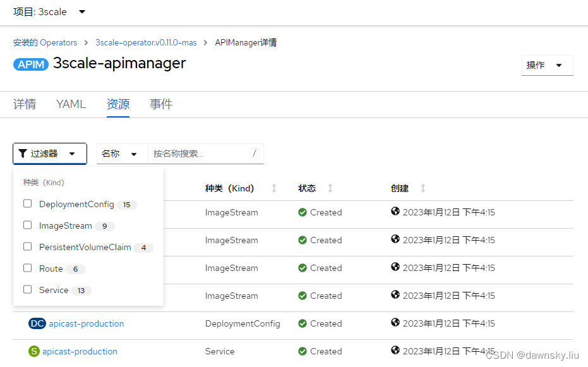Click the APIM resource badge icon
This screenshot has height=367, width=588.
31,64
